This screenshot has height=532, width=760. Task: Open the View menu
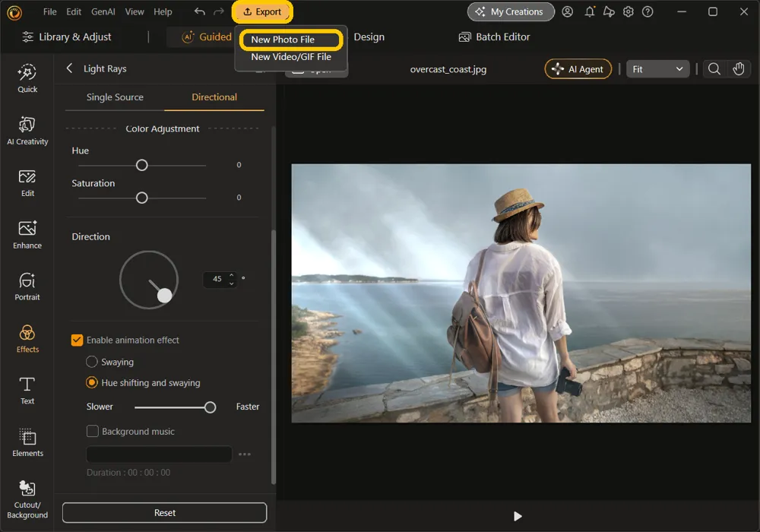[x=135, y=11]
